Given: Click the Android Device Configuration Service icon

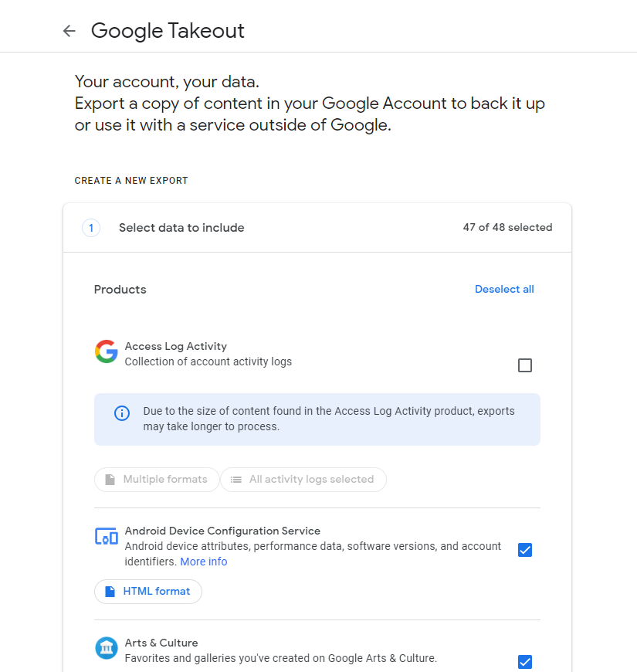Looking at the screenshot, I should (107, 536).
